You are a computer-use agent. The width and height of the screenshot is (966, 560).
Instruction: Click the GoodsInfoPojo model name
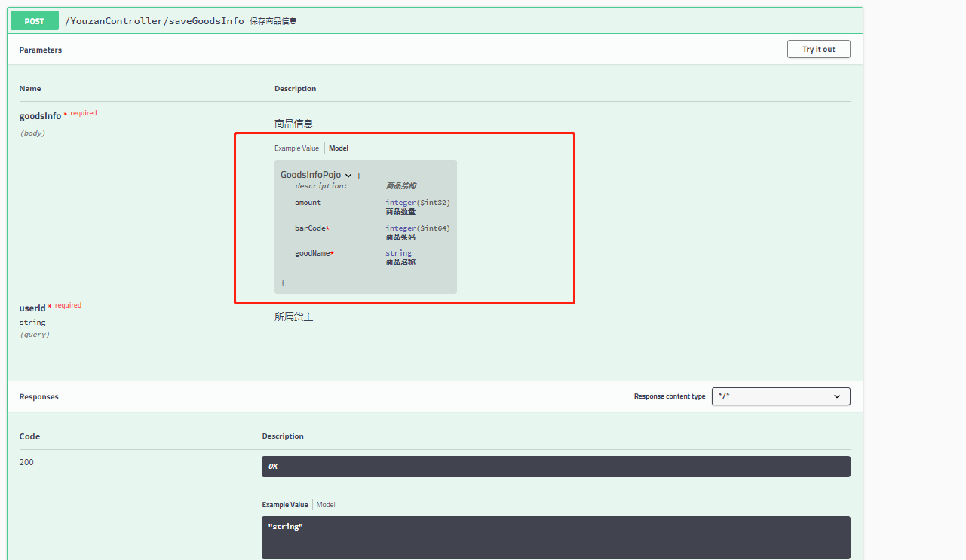(311, 175)
